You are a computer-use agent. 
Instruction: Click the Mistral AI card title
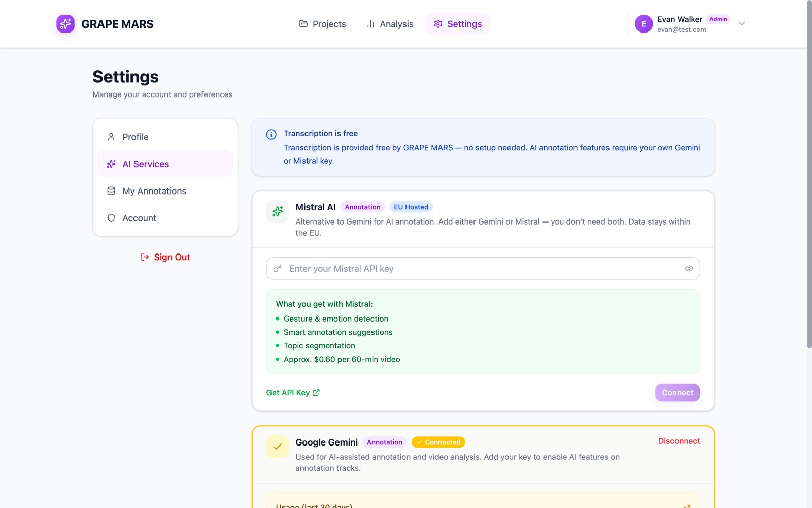coord(316,207)
